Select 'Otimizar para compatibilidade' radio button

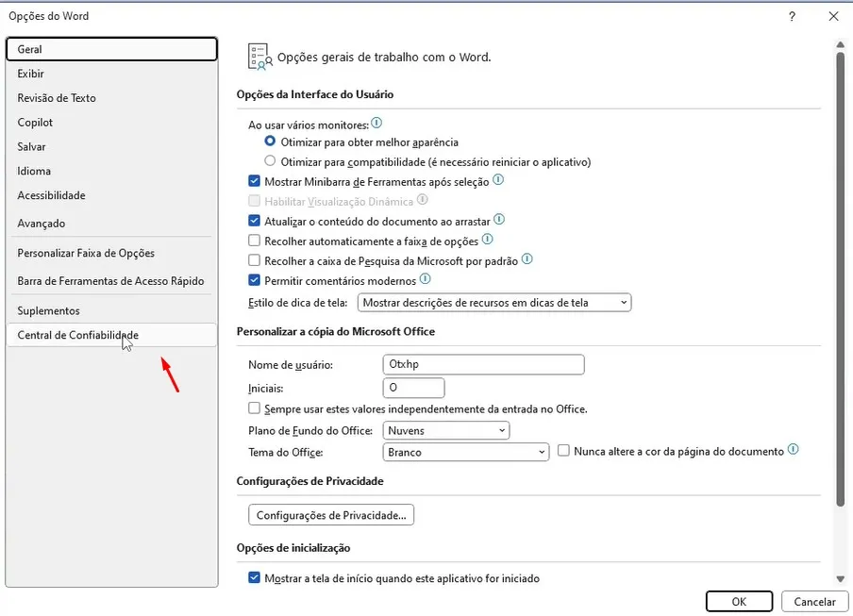[270, 161]
